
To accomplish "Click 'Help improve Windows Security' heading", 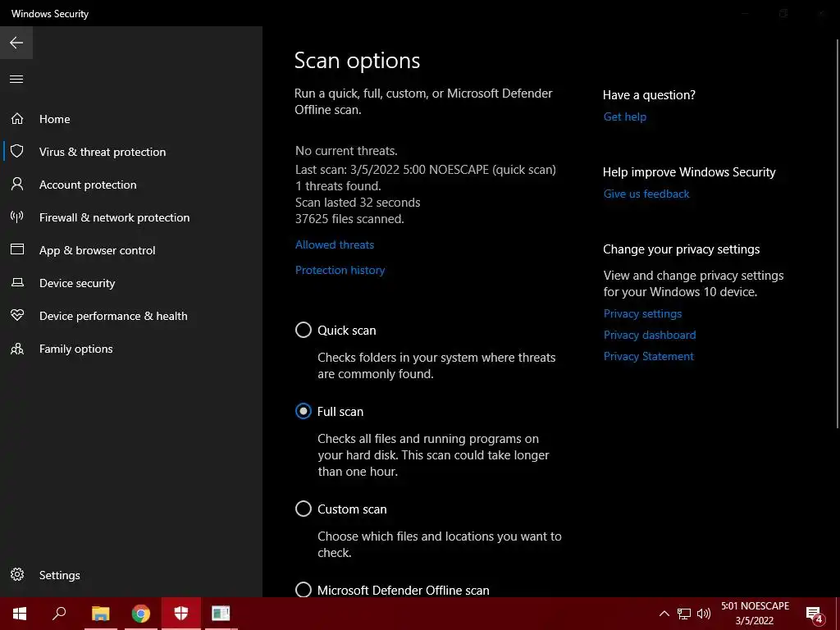I will click(689, 172).
